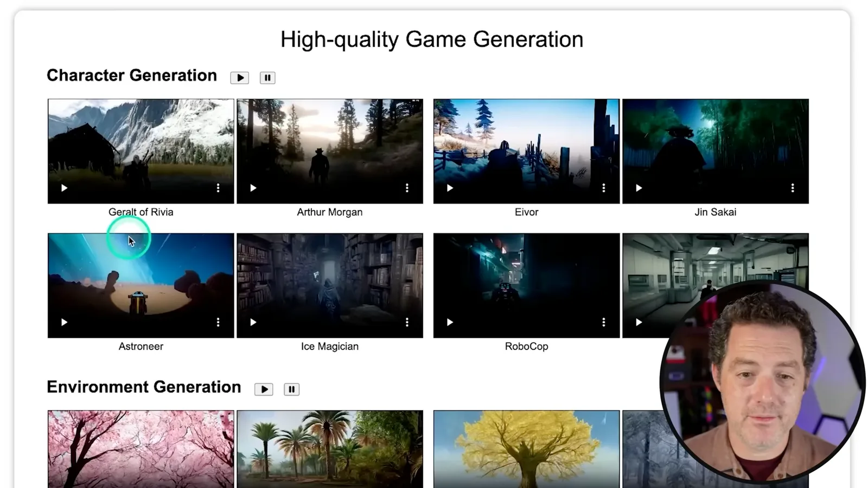Play the RoboCop video
This screenshot has width=868, height=488.
[450, 323]
